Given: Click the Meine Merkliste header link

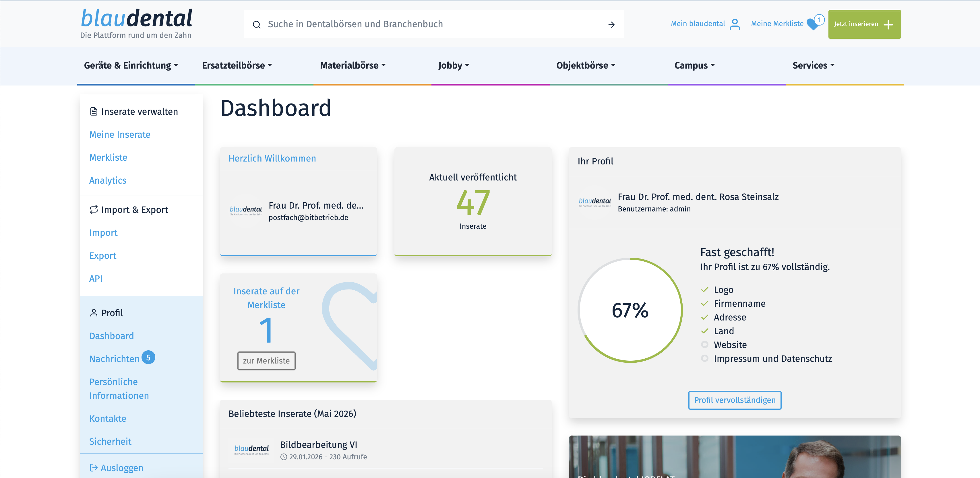Looking at the screenshot, I should click(777, 24).
